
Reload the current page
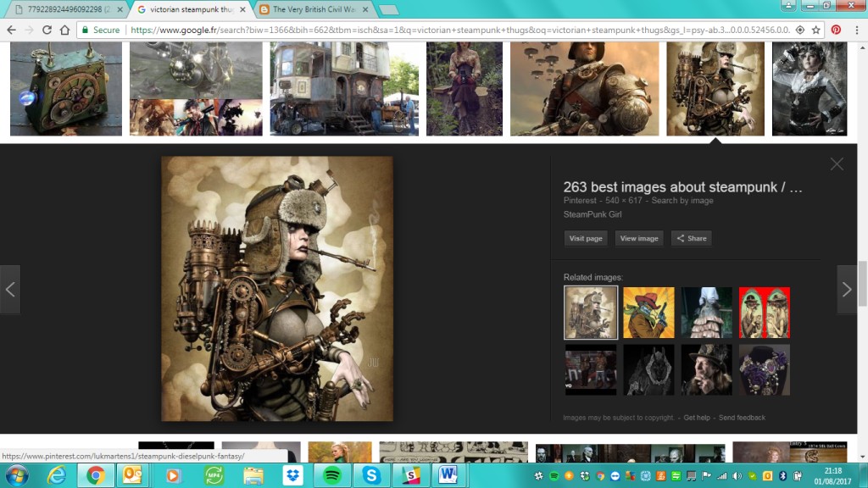point(47,30)
